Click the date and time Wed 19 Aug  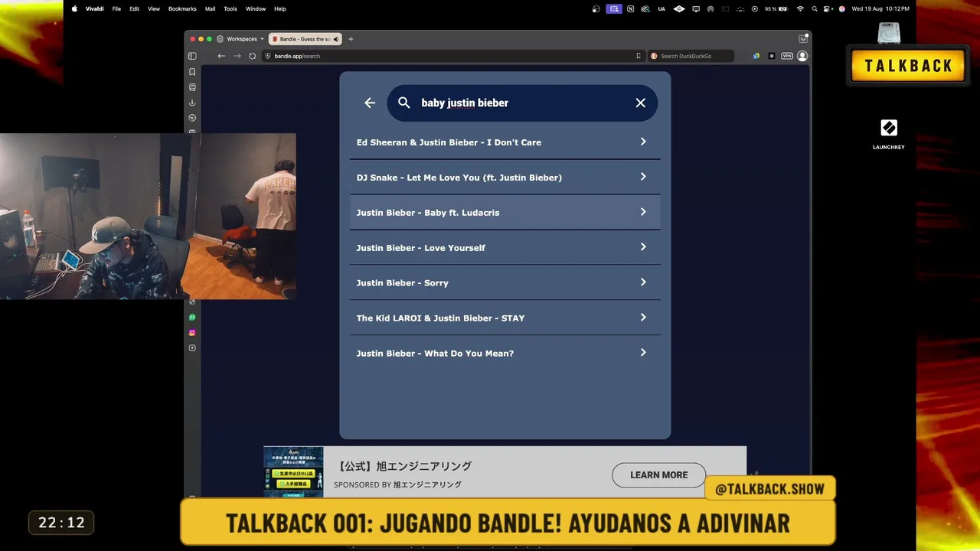click(x=880, y=9)
